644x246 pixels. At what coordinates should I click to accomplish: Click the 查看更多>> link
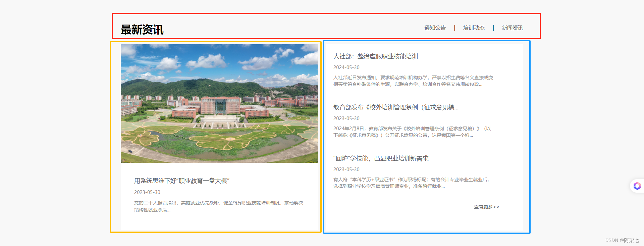tap(486, 207)
